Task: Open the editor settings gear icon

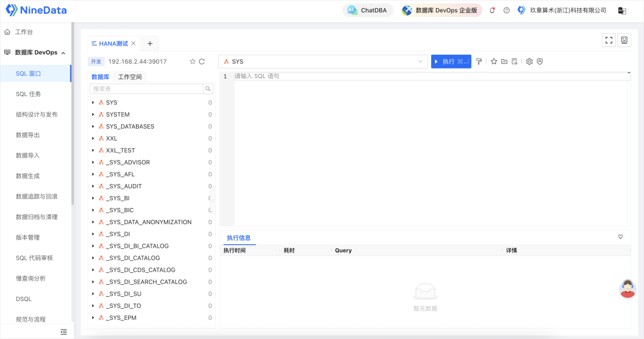Action: pyautogui.click(x=529, y=61)
